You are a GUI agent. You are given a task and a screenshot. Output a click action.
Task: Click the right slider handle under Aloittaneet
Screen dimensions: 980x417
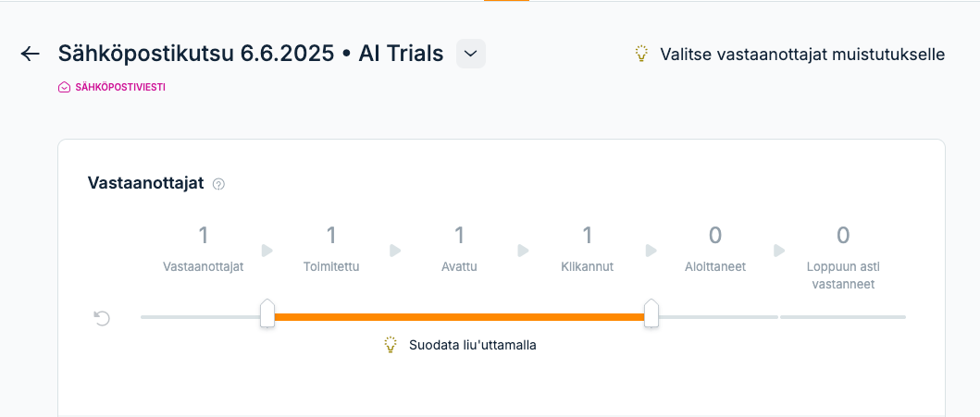(x=651, y=313)
